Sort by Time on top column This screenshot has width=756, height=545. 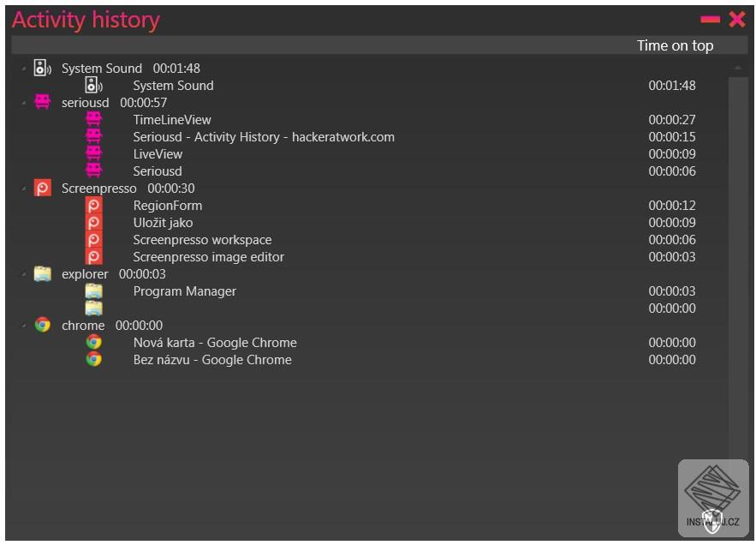675,45
